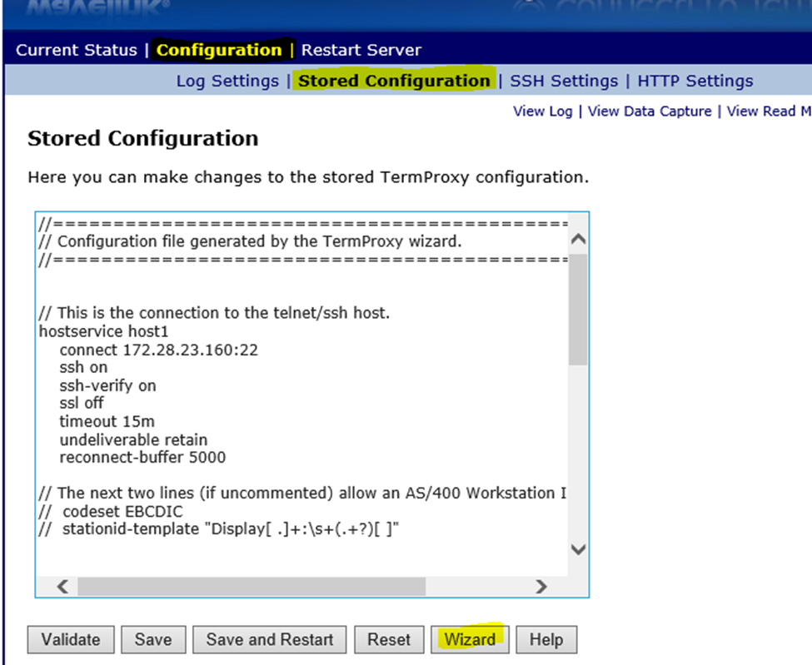This screenshot has width=812, height=665.
Task: Switch to the Log Settings tab
Action: [x=227, y=81]
